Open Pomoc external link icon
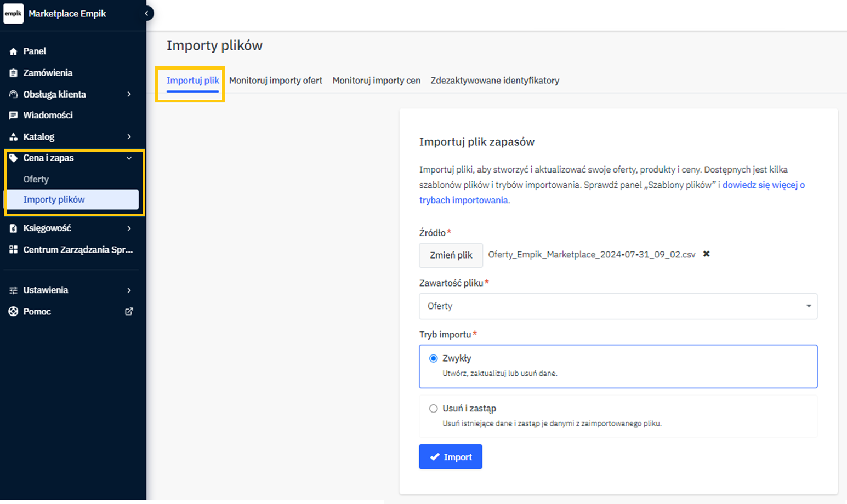Screen dimensions: 847x504 tap(129, 312)
